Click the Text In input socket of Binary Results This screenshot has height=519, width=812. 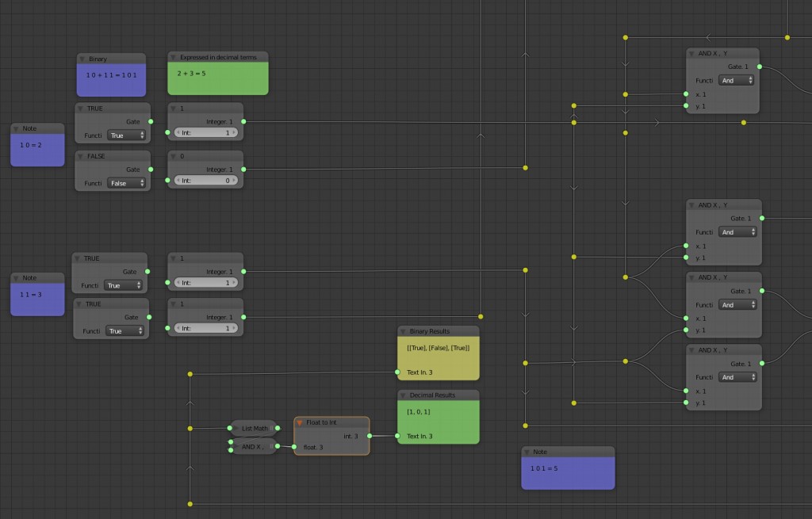(x=398, y=372)
